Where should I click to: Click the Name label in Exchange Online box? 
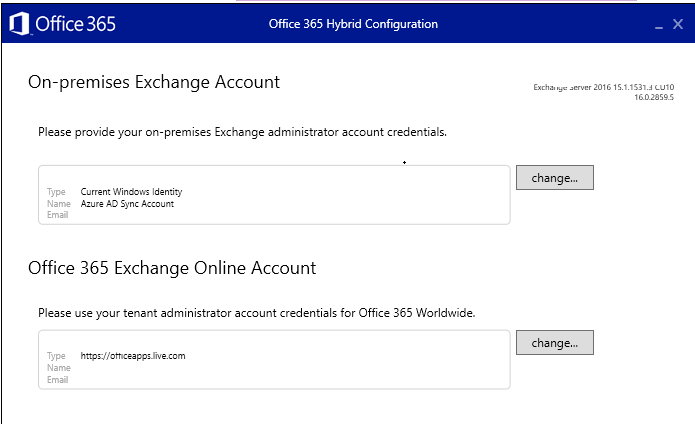58,368
